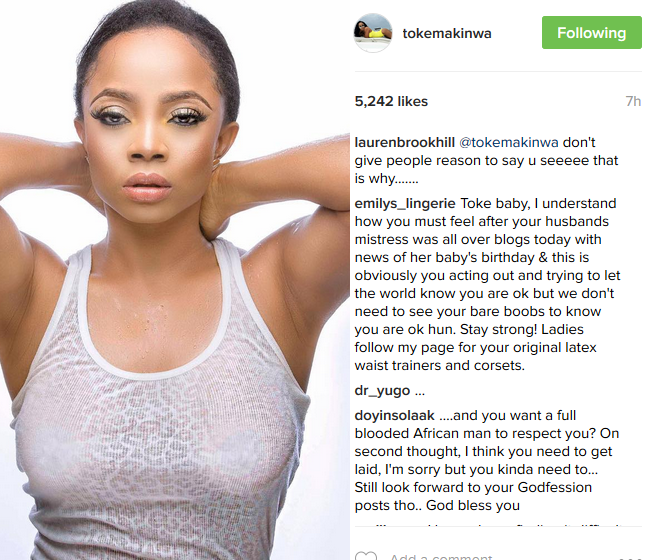Viewport: 646px width, 560px height.
Task: View the 5,242 likes list
Action: (x=391, y=101)
